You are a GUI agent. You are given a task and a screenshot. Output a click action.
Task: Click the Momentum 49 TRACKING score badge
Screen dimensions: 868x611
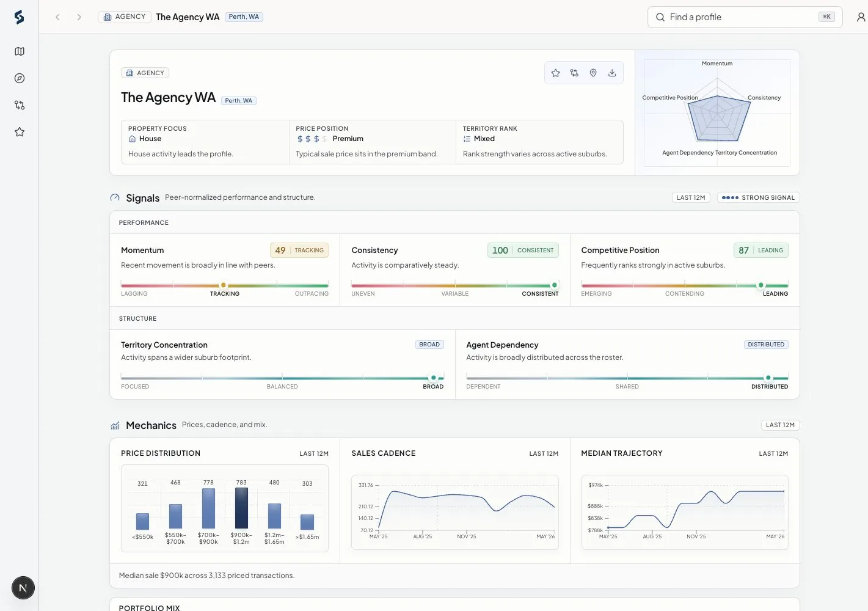[x=299, y=250]
